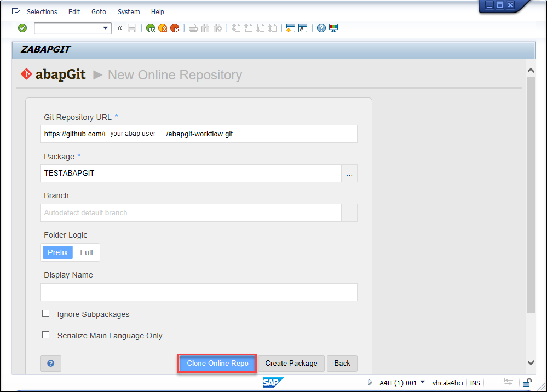Click into the Display Name input field
Screen dimensions: 547x392
199,292
